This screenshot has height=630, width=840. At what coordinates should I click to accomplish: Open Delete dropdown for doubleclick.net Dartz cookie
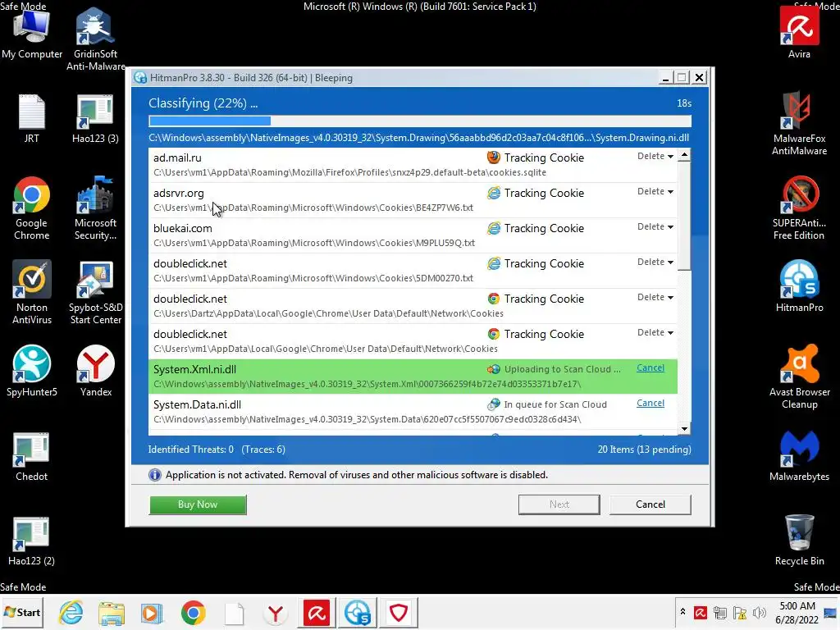point(655,297)
